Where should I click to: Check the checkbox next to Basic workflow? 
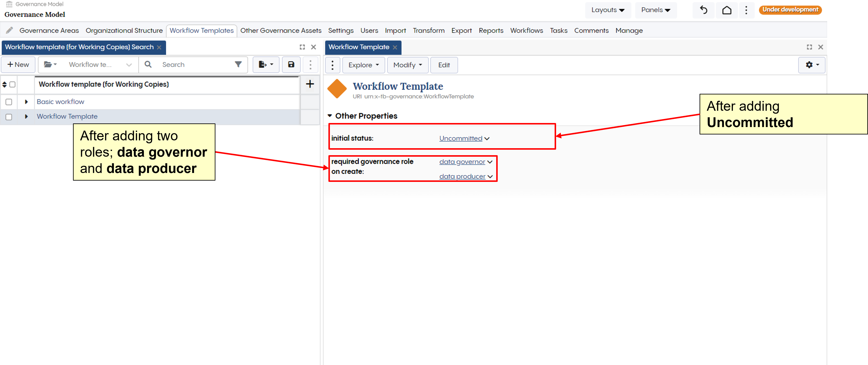point(9,102)
